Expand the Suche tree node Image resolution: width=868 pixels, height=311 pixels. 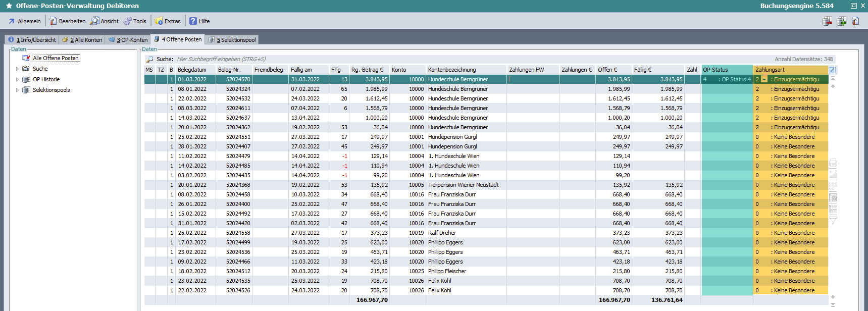point(17,69)
